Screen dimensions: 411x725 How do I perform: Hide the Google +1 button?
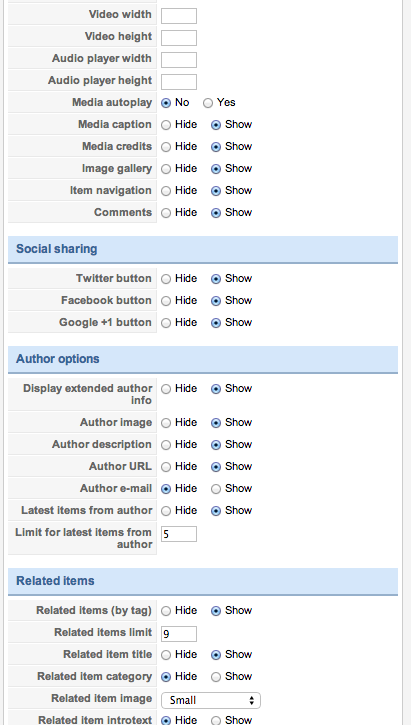(x=166, y=323)
